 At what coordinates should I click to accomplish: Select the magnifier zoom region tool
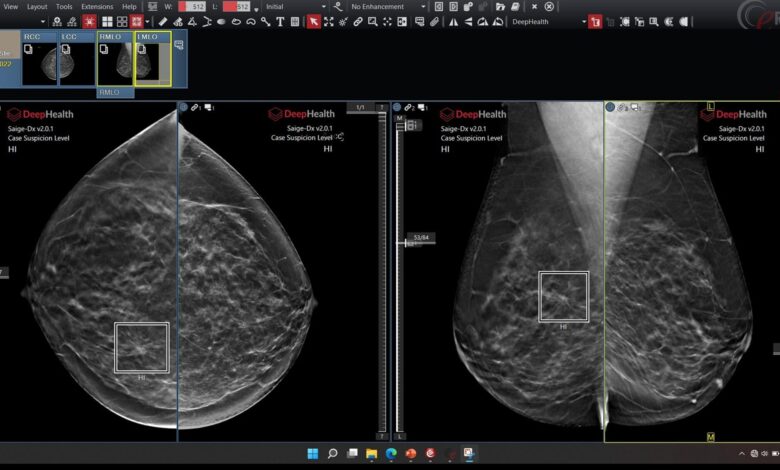(373, 21)
